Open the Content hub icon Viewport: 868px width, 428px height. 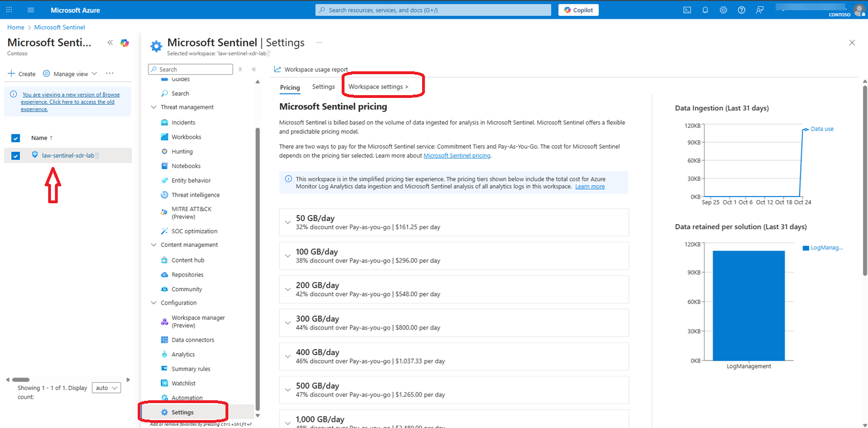[164, 260]
